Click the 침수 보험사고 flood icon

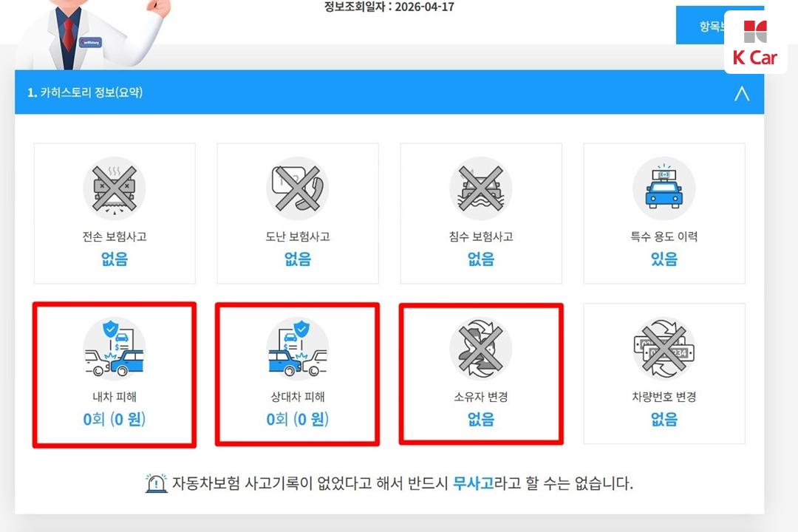coord(481,188)
